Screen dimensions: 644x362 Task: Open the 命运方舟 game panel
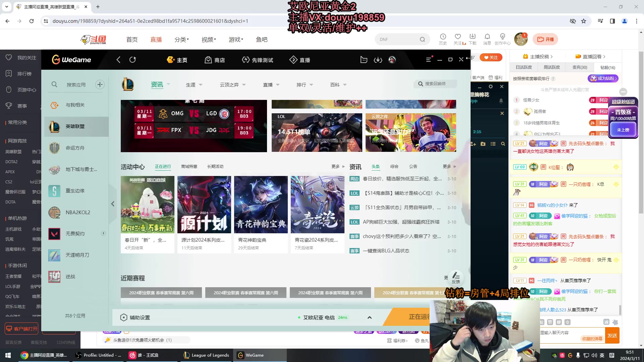(x=75, y=148)
